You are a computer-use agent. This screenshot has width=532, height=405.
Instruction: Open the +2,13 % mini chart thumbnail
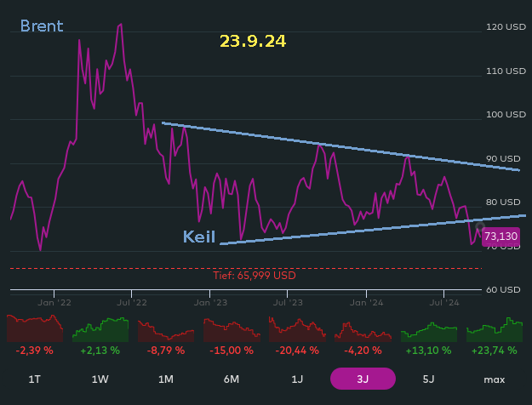(100, 329)
